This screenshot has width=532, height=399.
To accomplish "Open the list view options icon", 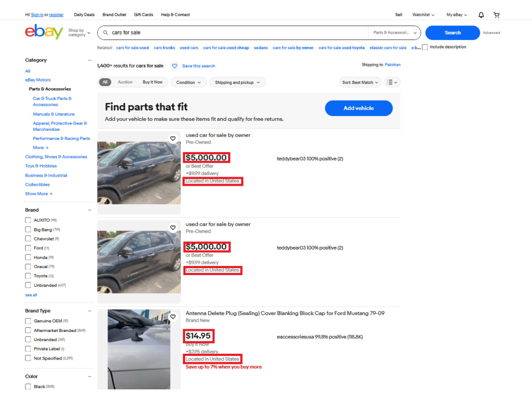I will [x=392, y=82].
